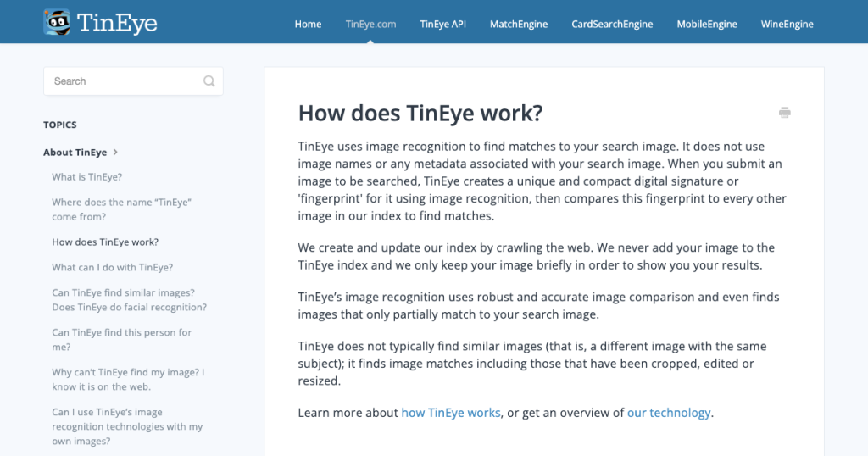This screenshot has height=456, width=868.
Task: Click the 'How does TinEye work?' article title
Action: (x=420, y=114)
